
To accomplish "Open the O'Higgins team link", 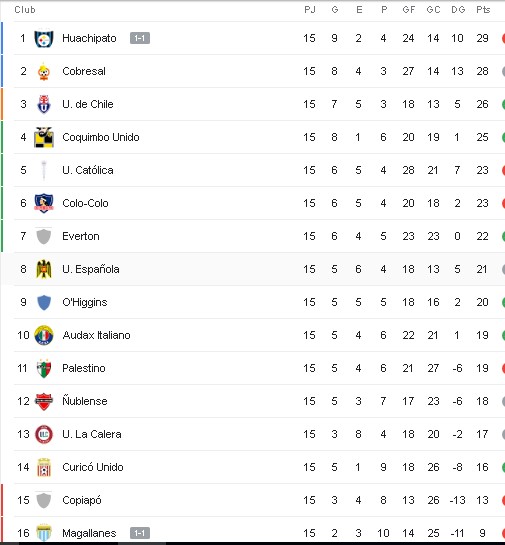I will (84, 302).
